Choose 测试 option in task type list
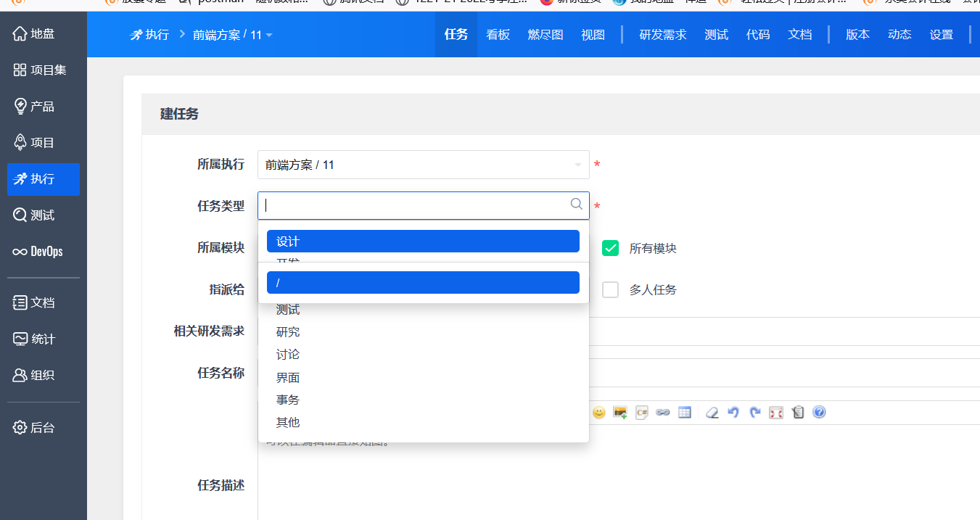 [x=288, y=310]
